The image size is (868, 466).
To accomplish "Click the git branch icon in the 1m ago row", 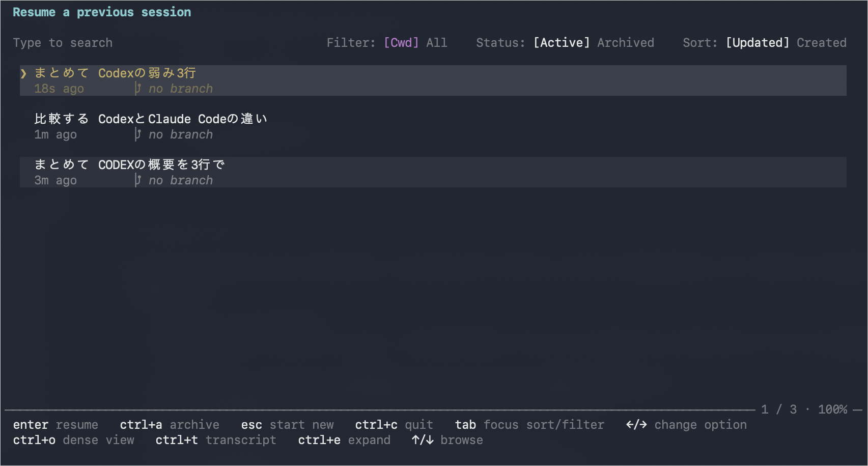I will click(137, 134).
